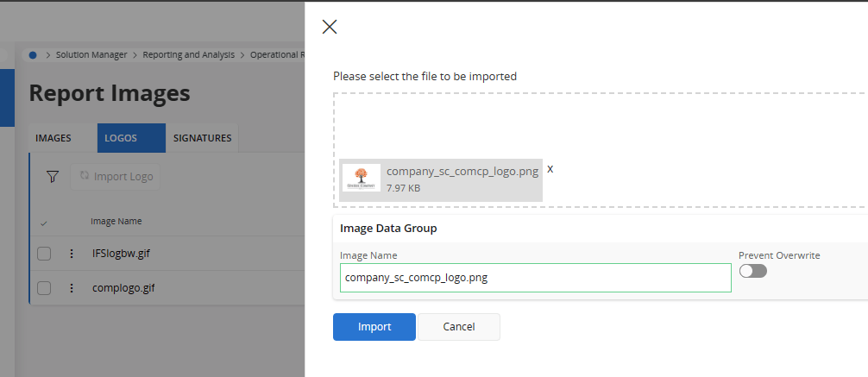Remove the attached company_sc_comcp_logo.png file
The width and height of the screenshot is (868, 377).
tap(550, 168)
